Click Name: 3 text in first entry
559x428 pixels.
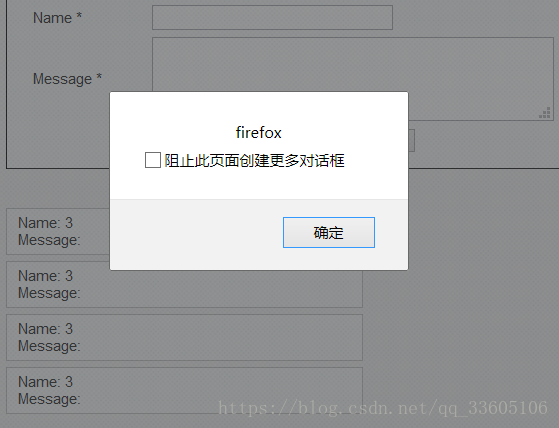45,223
